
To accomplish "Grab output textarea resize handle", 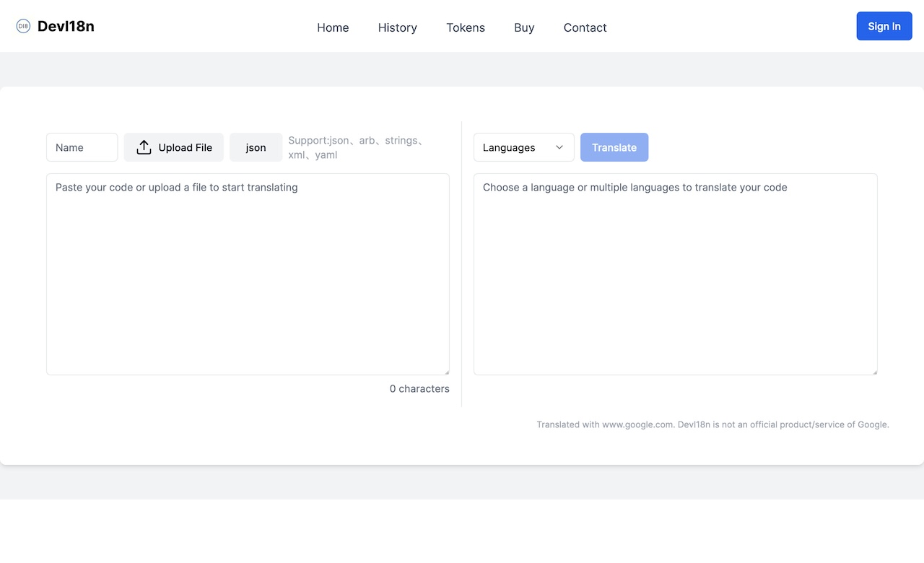I will (x=874, y=372).
